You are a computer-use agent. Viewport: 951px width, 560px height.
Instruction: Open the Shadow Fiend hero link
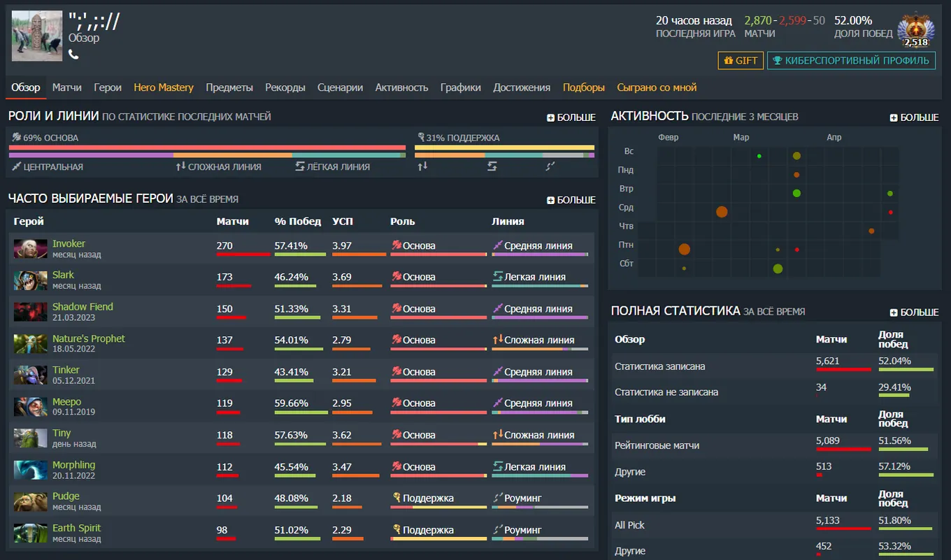tap(83, 306)
